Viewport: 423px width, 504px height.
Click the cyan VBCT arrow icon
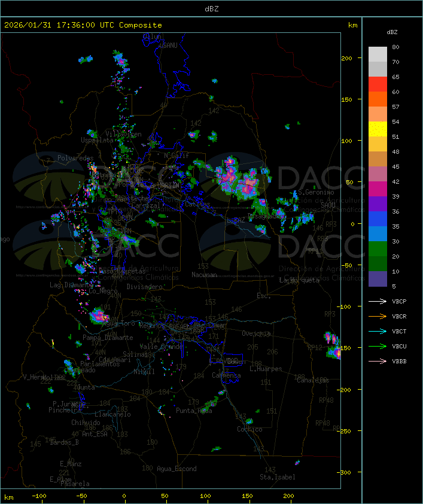(x=378, y=331)
